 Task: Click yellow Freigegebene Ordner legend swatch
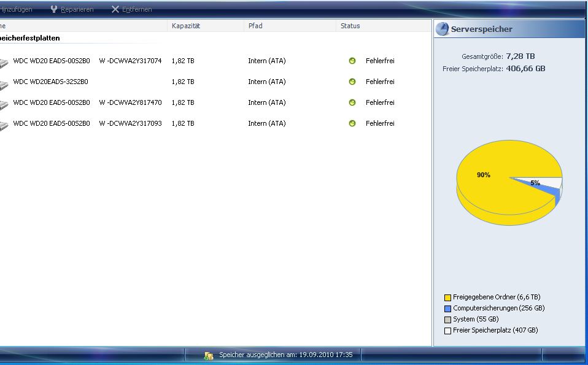(447, 298)
